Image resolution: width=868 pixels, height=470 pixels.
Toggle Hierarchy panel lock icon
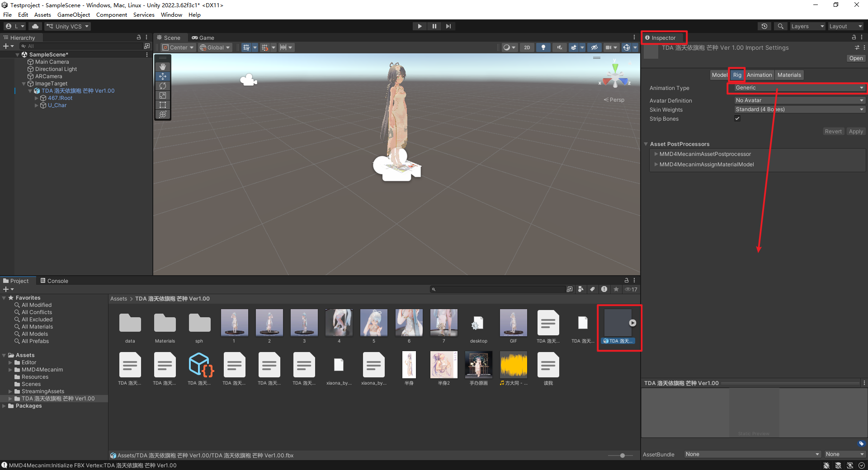click(139, 38)
